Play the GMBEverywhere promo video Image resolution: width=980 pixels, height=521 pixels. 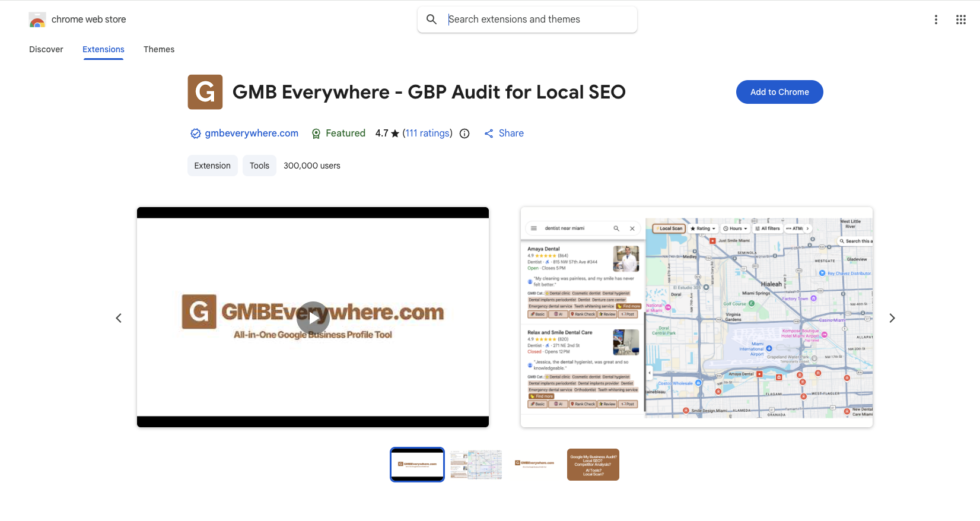click(313, 317)
